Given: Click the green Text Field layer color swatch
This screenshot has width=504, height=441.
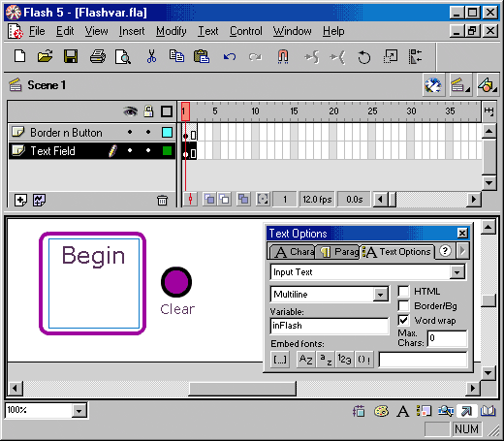Looking at the screenshot, I should [x=167, y=151].
